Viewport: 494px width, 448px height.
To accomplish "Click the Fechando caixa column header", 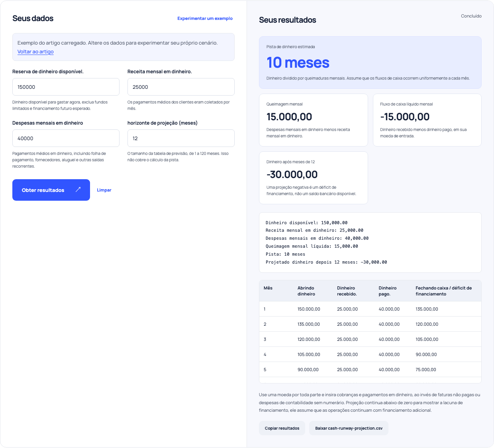I will click(x=443, y=291).
